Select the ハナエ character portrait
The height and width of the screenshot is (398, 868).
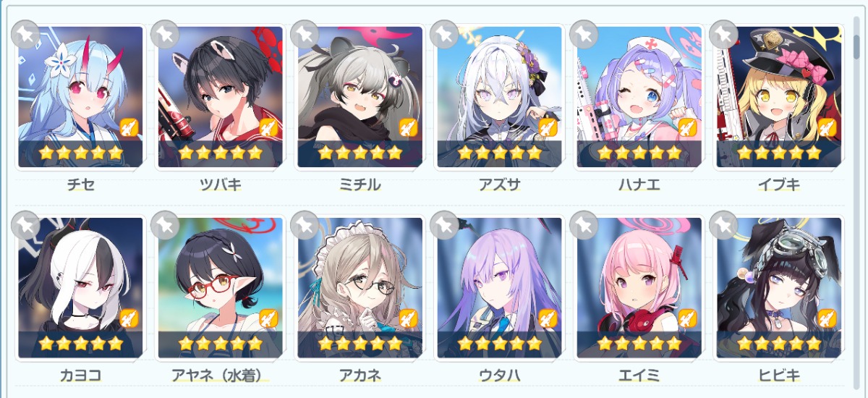tap(639, 97)
